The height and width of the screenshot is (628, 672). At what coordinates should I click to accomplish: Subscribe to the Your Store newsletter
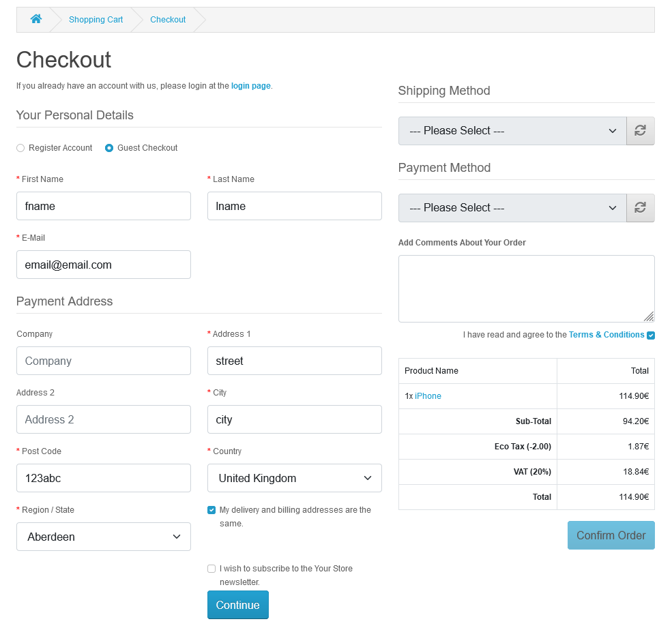[x=211, y=569]
